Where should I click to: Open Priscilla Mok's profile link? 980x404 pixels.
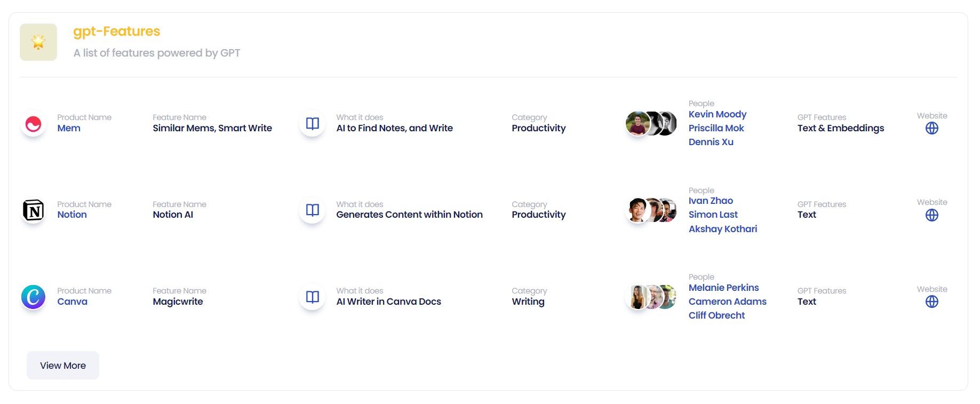(x=716, y=128)
